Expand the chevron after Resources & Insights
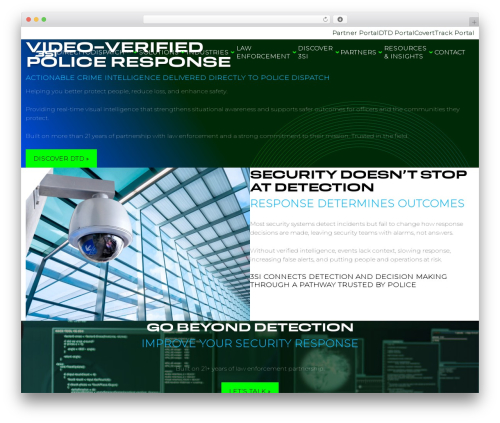Image resolution: width=500 pixels, height=423 pixels. click(431, 52)
